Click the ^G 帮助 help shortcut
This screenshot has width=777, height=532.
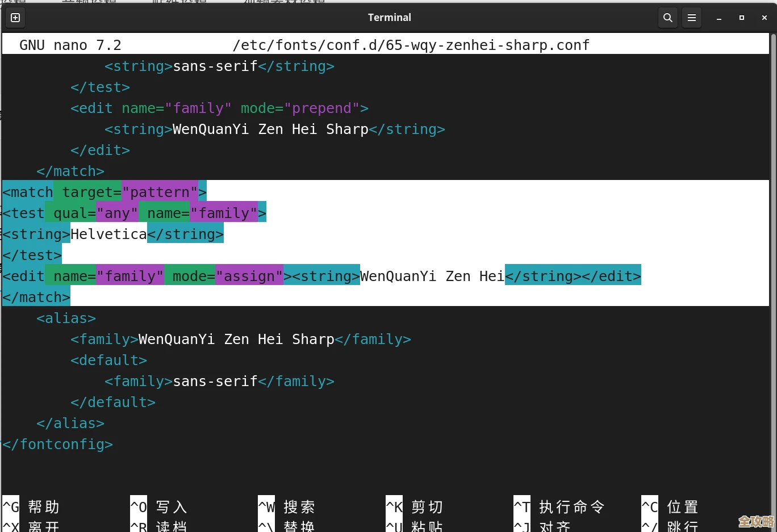(32, 506)
